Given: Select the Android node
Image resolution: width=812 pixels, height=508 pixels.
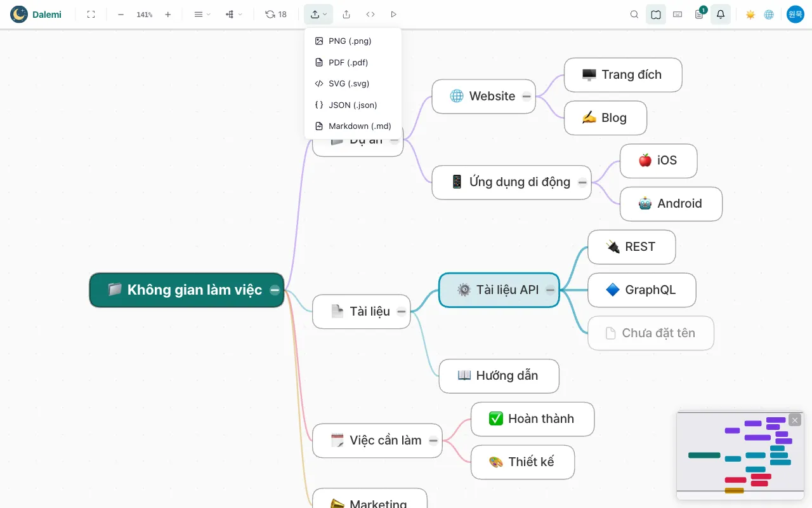Looking at the screenshot, I should [x=671, y=204].
